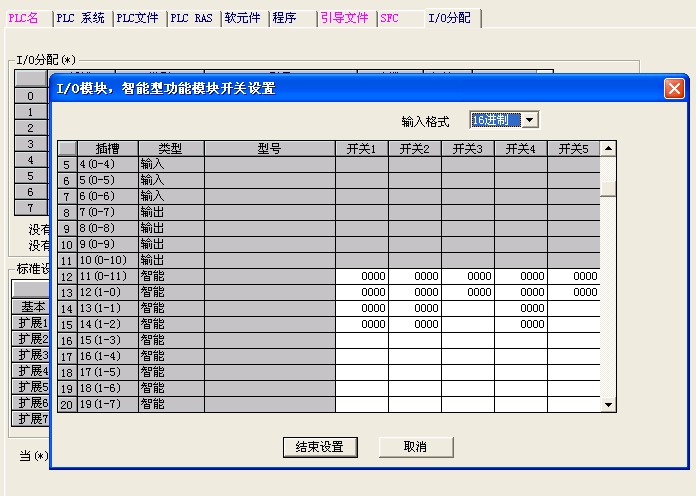The height and width of the screenshot is (496, 696).
Task: Close the I/O module switch settings dialog
Action: (674, 88)
